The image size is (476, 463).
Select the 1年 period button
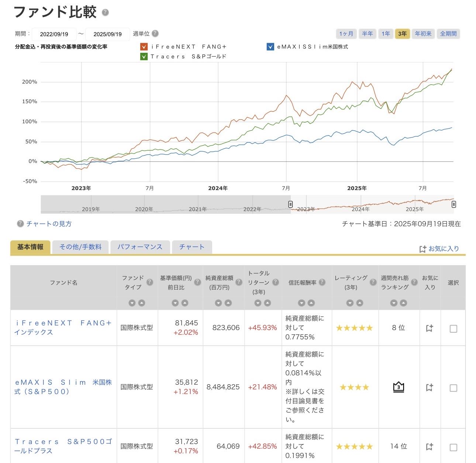point(386,34)
